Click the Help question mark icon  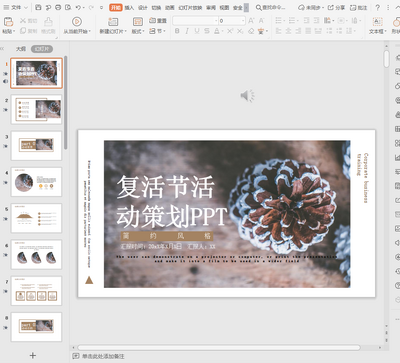(377, 7)
